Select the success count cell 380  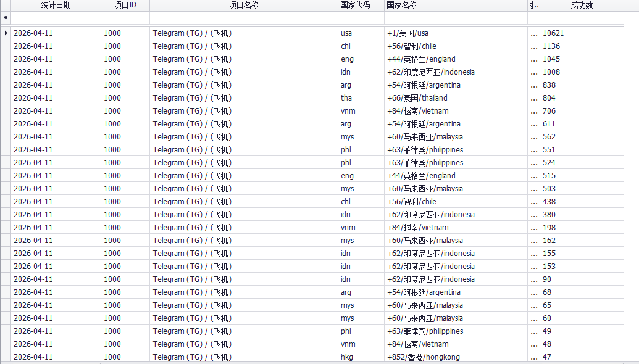[582, 215]
